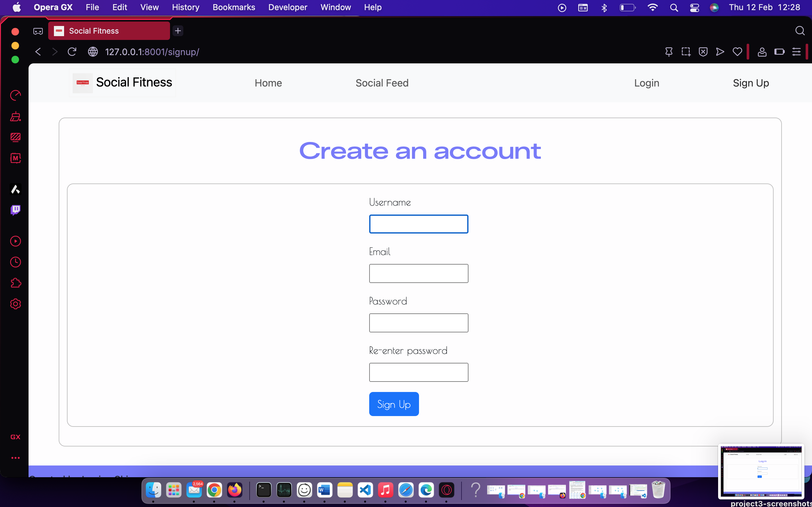Add page to favorites with heart icon
This screenshot has width=812, height=507.
[737, 52]
